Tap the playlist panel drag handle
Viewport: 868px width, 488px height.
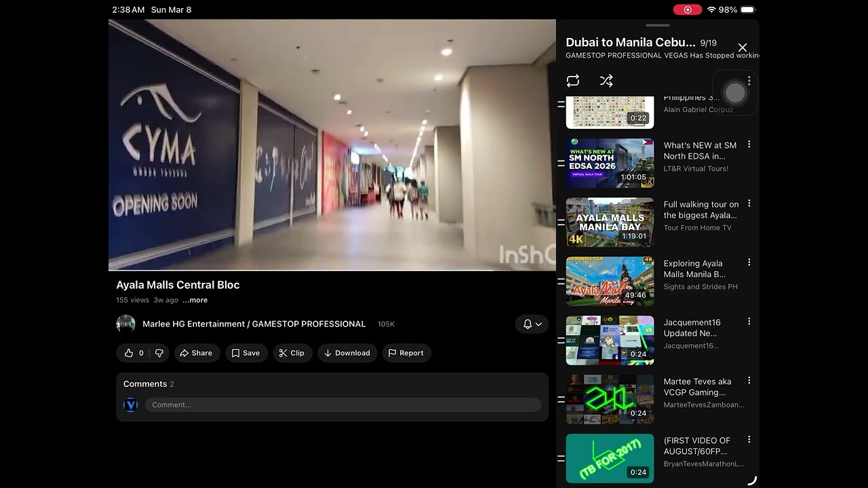pos(658,26)
